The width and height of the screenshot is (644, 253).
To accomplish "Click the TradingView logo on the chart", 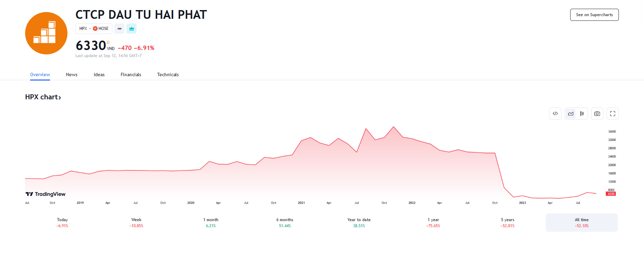I will tap(45, 194).
